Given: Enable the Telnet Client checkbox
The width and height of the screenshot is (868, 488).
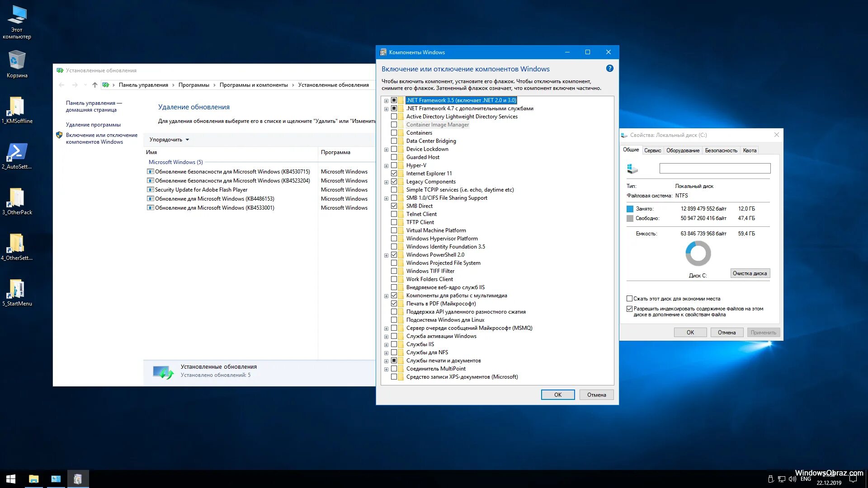Looking at the screenshot, I should pos(394,214).
